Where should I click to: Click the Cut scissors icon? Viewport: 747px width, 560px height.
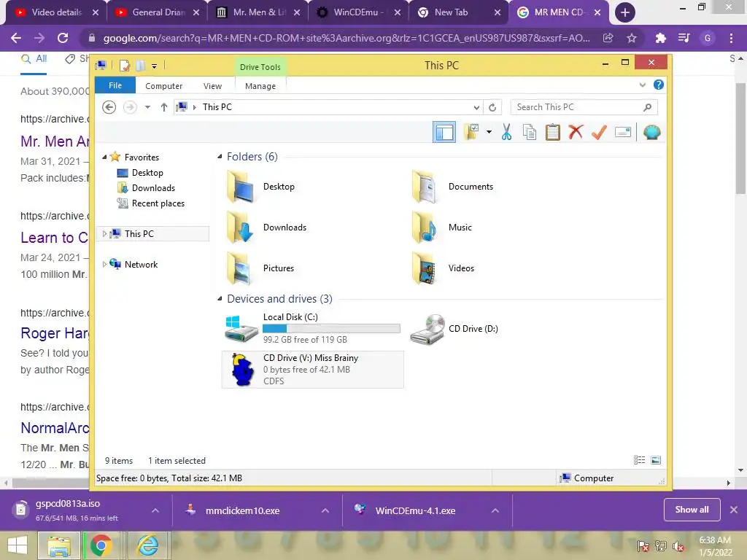coord(506,132)
